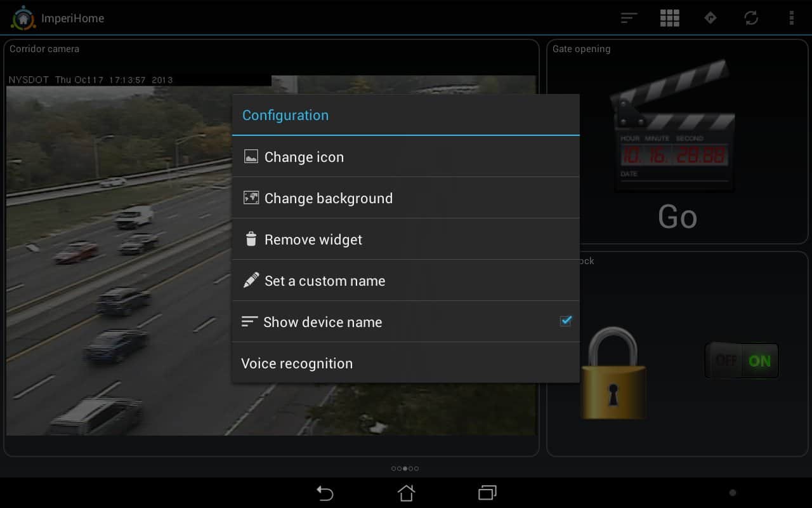Click the pencil icon for custom name
This screenshot has width=812, height=508.
[x=251, y=281]
